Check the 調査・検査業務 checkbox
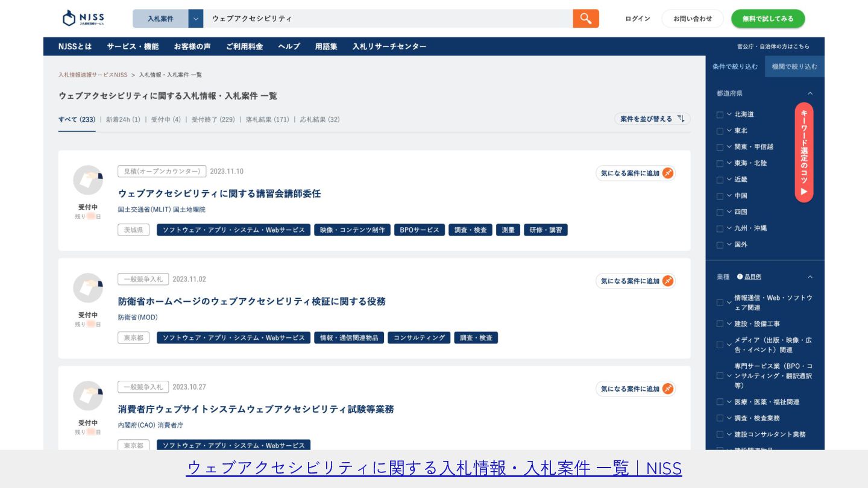Viewport: 868px width, 488px height. (720, 418)
